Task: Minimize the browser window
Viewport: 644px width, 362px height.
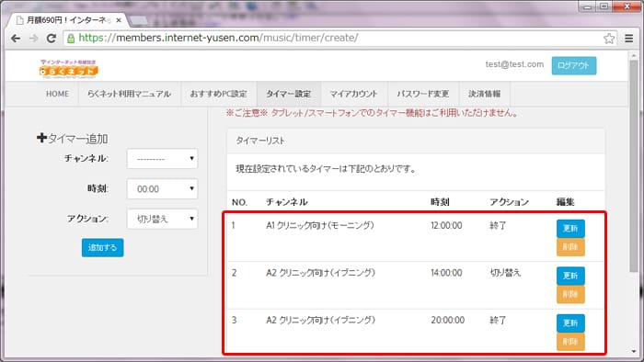Action: (587, 6)
